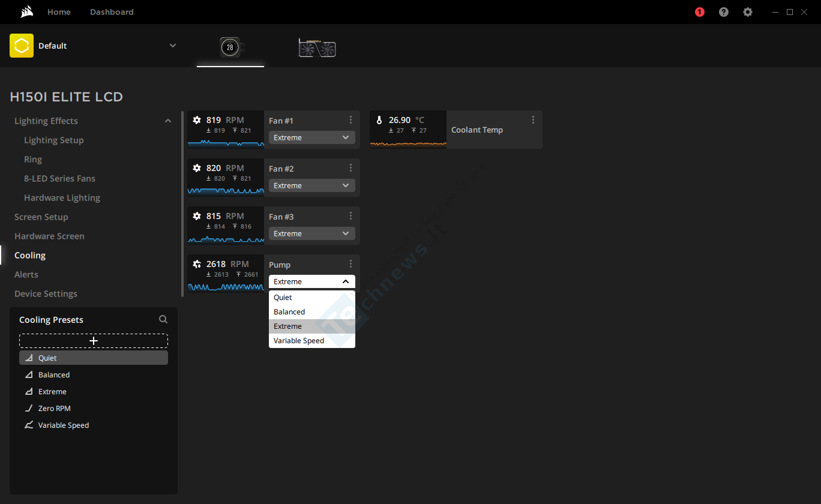821x504 pixels.
Task: Click the Extreme preset curve icon
Action: coord(29,391)
